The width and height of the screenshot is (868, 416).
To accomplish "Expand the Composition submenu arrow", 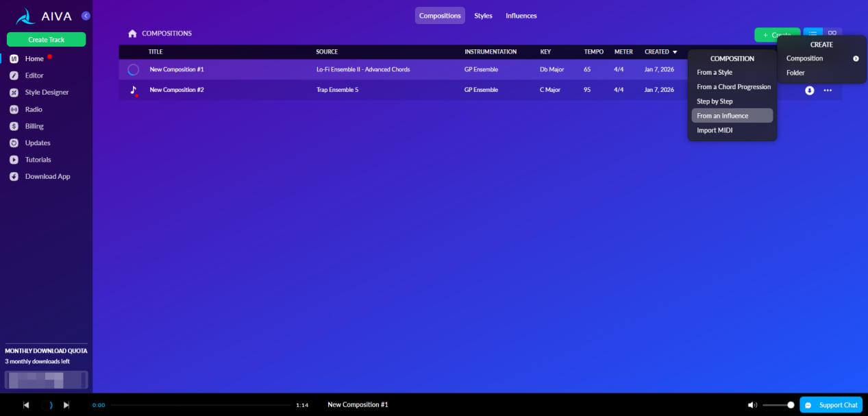I will click(856, 59).
